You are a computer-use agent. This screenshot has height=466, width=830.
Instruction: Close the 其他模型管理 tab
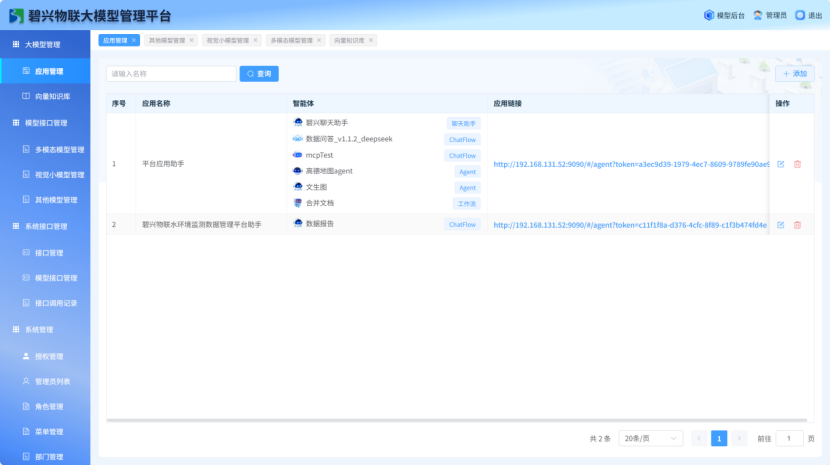tap(192, 40)
